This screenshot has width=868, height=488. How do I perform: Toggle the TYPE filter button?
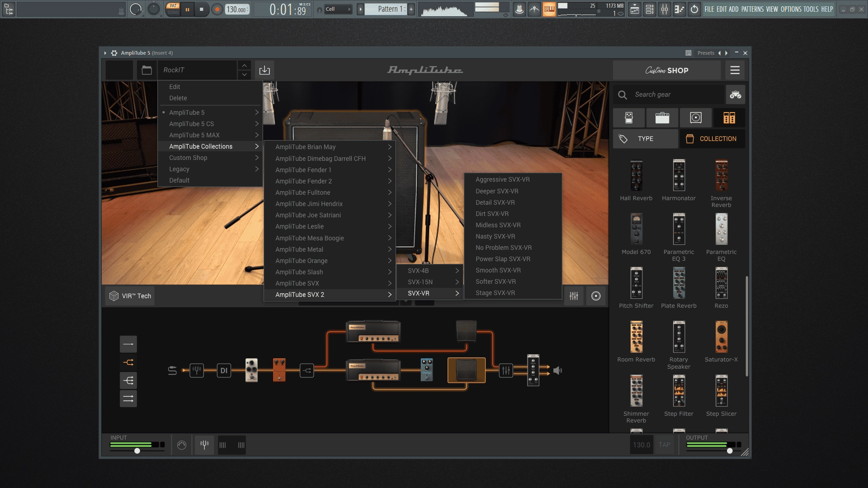click(x=646, y=139)
